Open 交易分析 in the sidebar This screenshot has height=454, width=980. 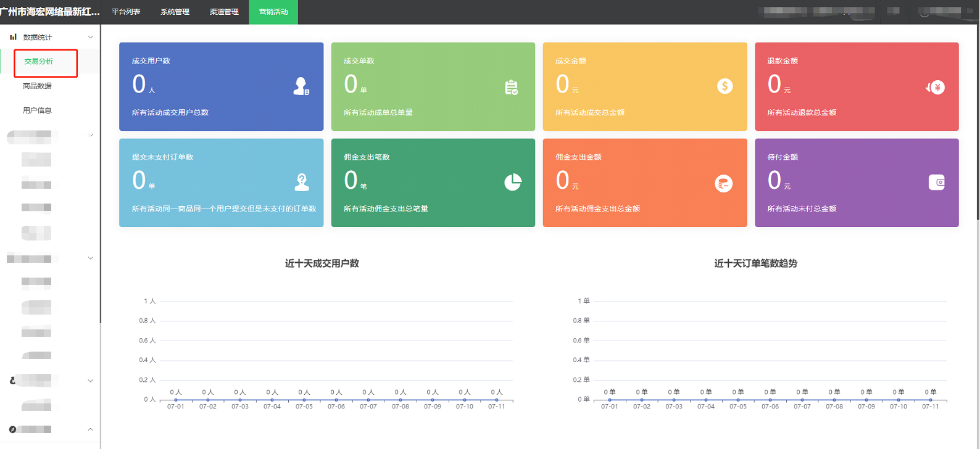(x=39, y=61)
